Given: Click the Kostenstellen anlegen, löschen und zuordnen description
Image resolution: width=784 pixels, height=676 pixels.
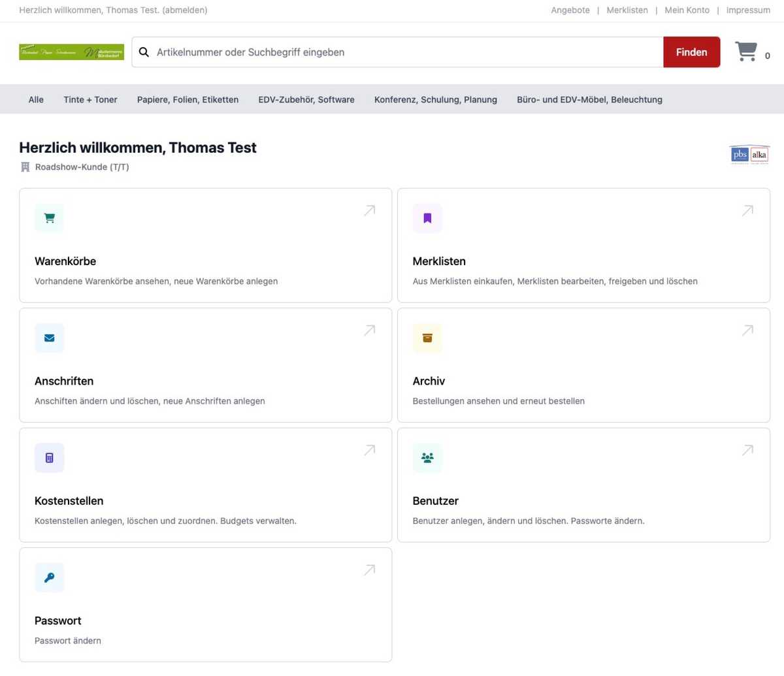Looking at the screenshot, I should (x=165, y=521).
